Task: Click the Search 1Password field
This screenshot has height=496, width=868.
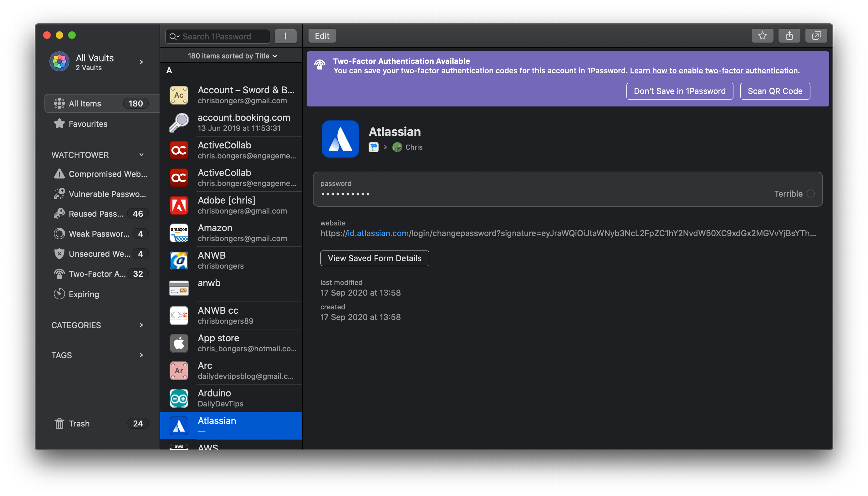Action: click(218, 36)
